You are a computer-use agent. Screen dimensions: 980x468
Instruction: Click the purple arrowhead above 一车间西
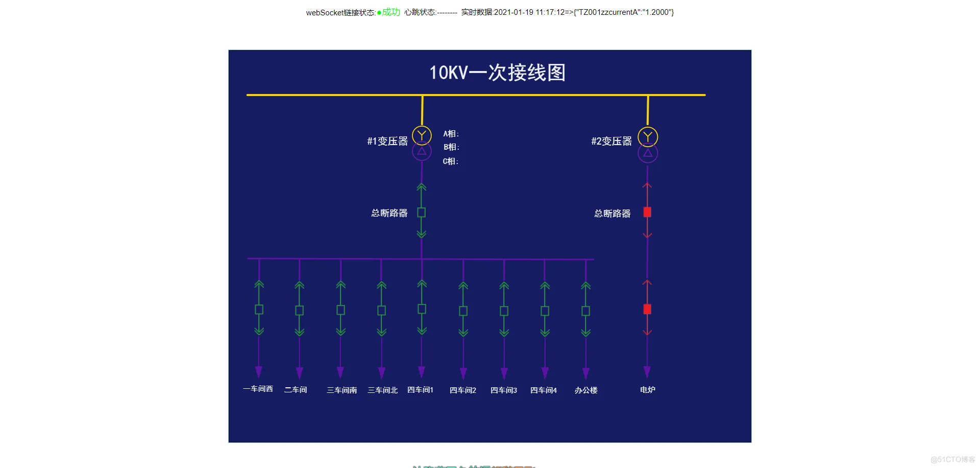click(x=259, y=371)
